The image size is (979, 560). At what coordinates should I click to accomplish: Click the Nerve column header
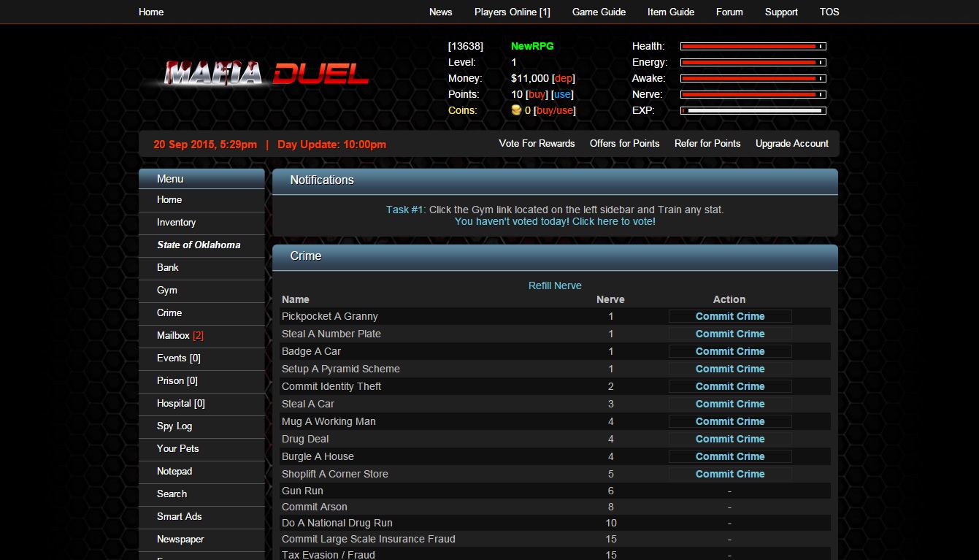tap(610, 299)
